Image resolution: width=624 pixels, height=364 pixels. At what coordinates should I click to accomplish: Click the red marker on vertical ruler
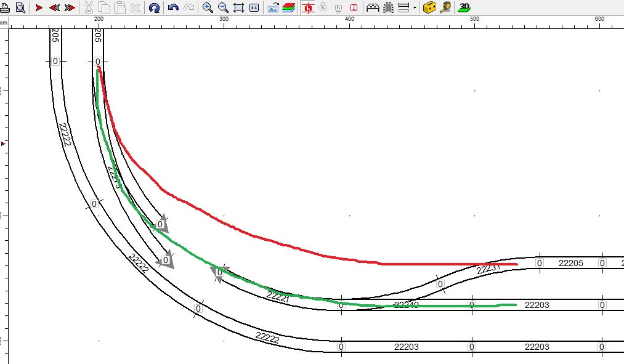pos(3,144)
